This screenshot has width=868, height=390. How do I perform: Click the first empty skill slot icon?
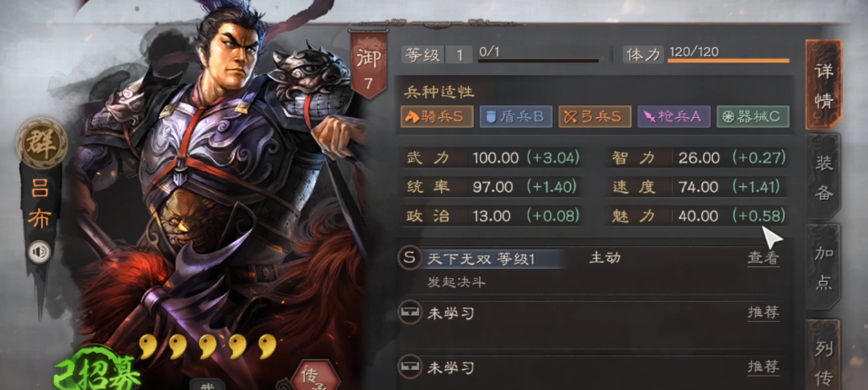click(x=409, y=313)
